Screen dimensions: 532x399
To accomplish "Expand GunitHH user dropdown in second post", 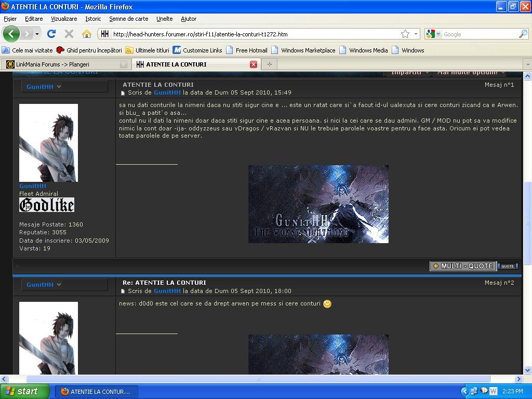I will (x=59, y=285).
